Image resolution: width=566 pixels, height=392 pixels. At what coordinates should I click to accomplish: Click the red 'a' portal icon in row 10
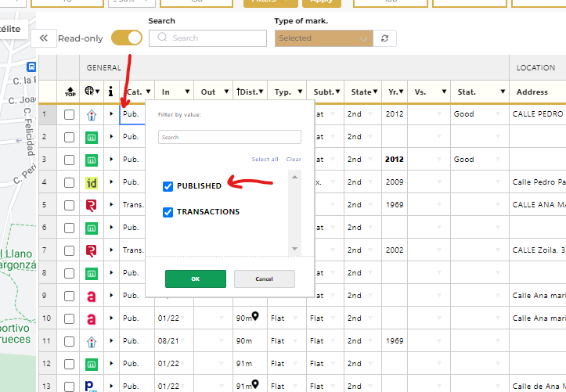pos(92,319)
